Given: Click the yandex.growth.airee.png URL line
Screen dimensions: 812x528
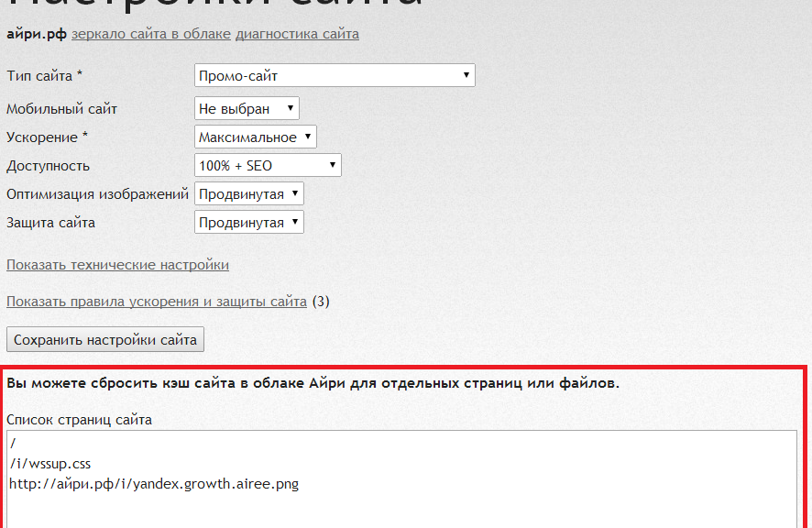Looking at the screenshot, I should [x=154, y=483].
